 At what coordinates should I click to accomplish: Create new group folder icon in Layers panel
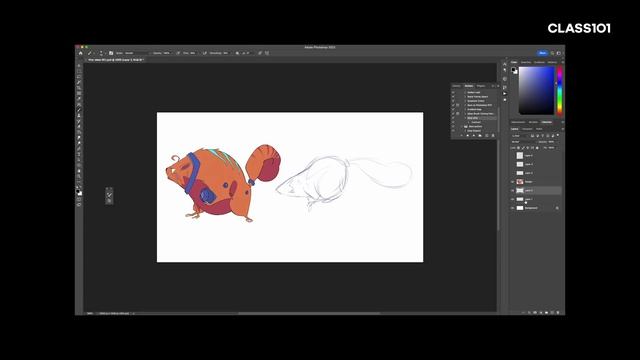(547, 312)
